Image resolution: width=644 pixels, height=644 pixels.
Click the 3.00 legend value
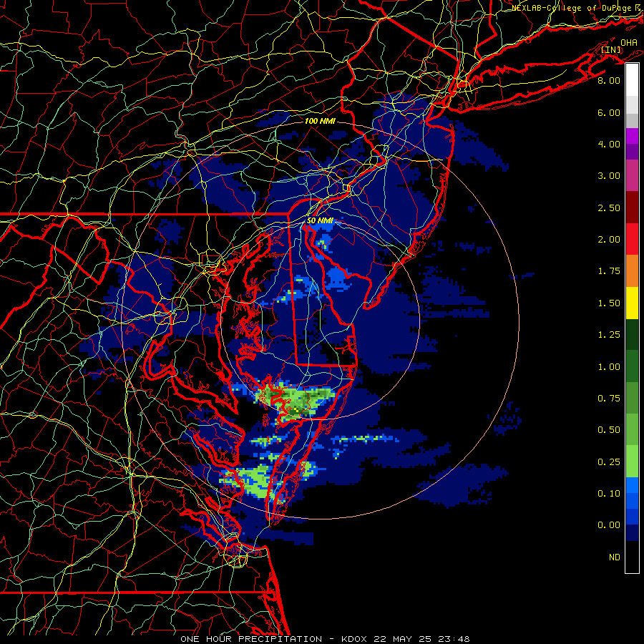click(609, 176)
